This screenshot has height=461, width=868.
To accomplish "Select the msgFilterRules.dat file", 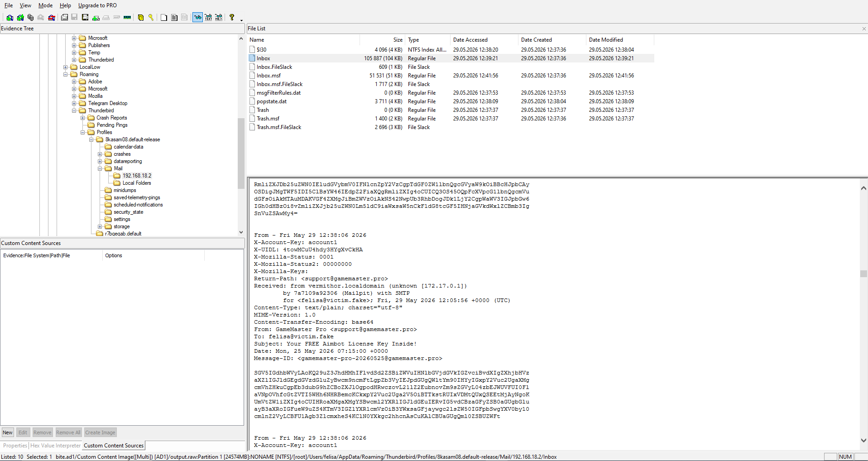I will click(451, 93).
